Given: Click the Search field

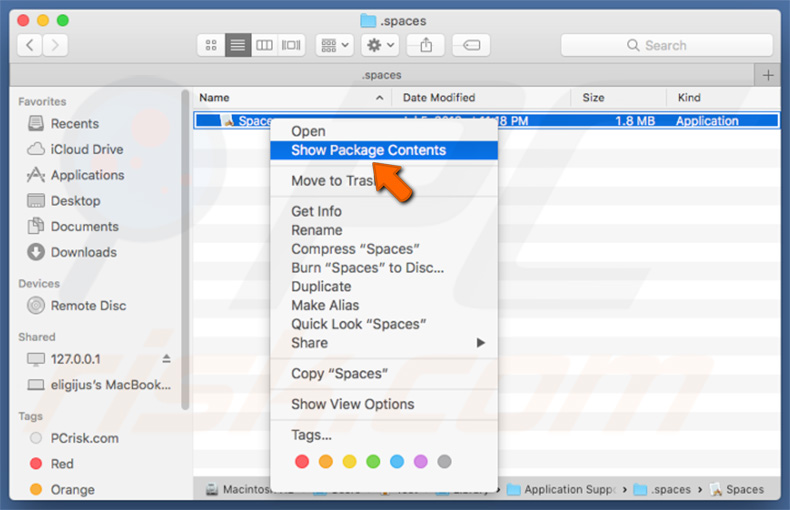Looking at the screenshot, I should tap(666, 45).
